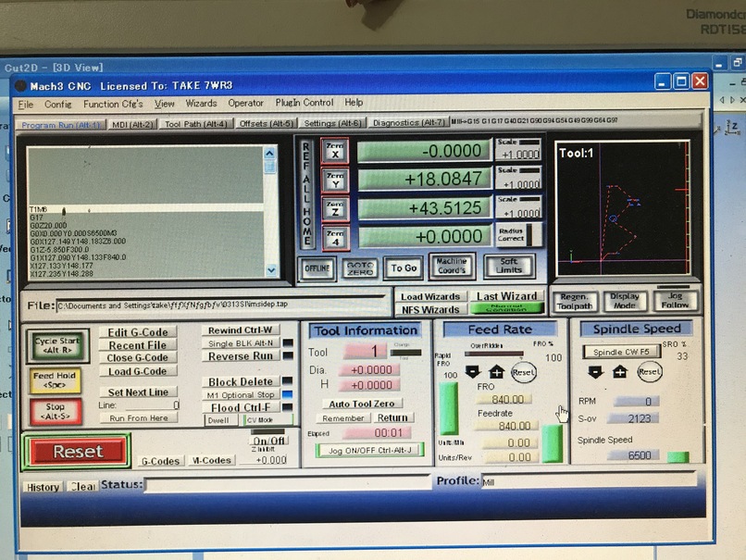
Task: Click the Zero X axis button
Action: point(335,151)
